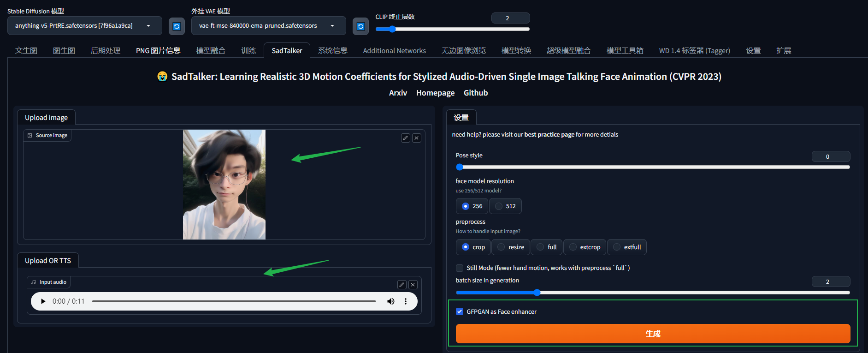Open the 设置 top tab
868x353 pixels.
click(754, 51)
